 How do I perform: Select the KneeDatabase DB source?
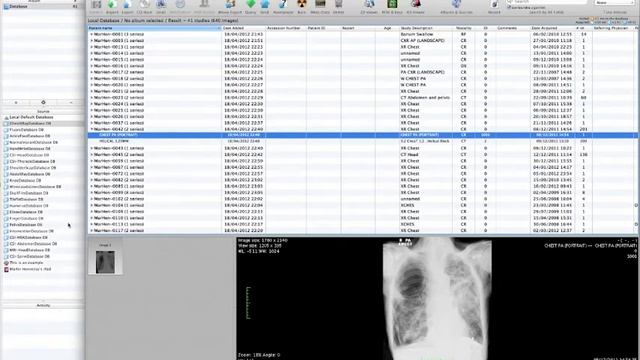point(25,180)
